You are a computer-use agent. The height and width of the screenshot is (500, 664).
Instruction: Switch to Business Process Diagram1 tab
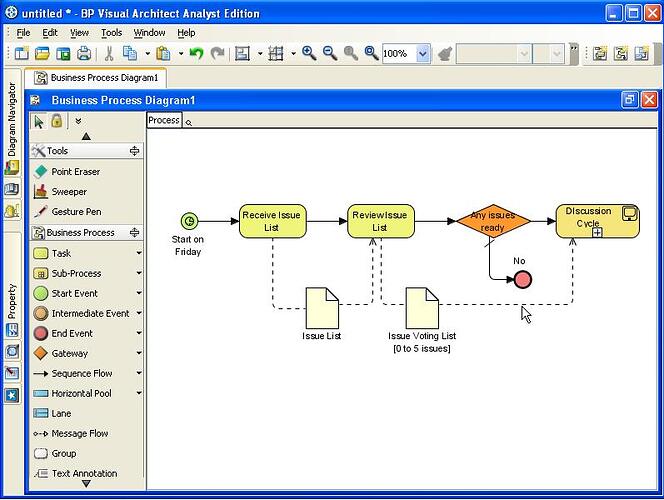[x=96, y=77]
